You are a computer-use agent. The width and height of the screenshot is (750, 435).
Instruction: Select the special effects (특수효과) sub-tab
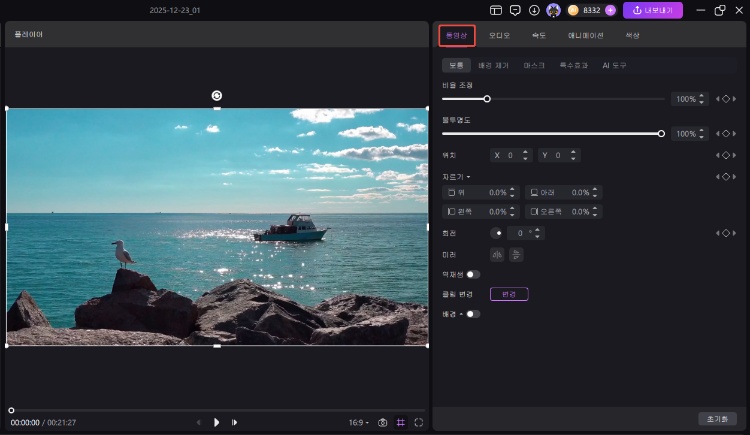[x=574, y=65]
